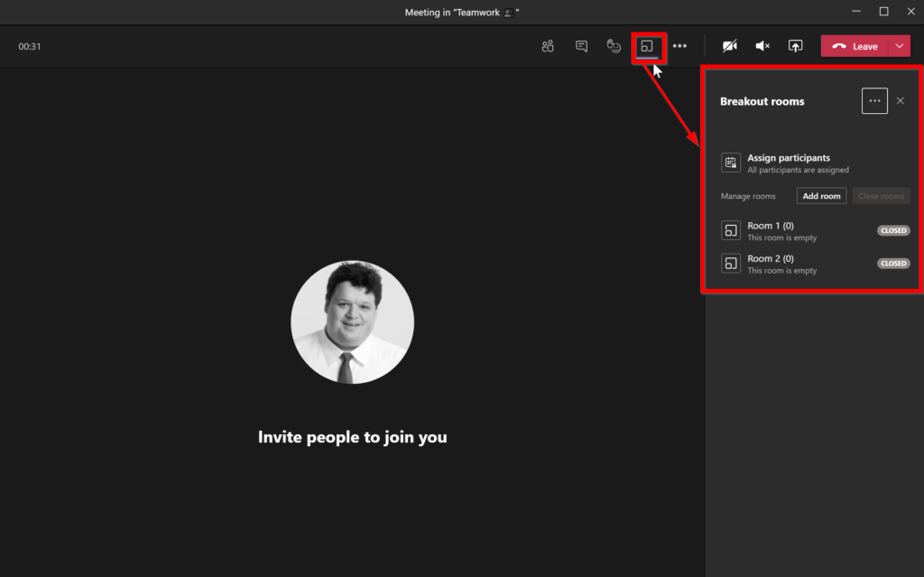Image resolution: width=924 pixels, height=577 pixels.
Task: Select Room 2 (0) entry
Action: pyautogui.click(x=815, y=264)
